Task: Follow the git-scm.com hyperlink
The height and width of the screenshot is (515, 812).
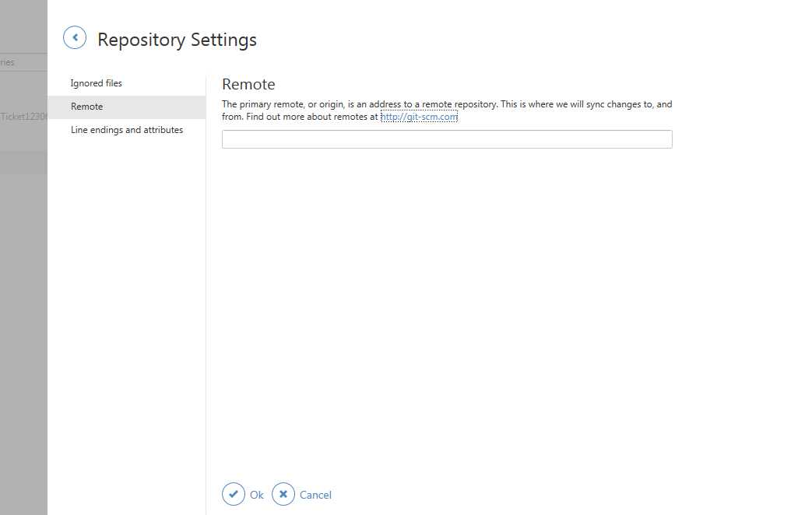Action: pyautogui.click(x=419, y=117)
